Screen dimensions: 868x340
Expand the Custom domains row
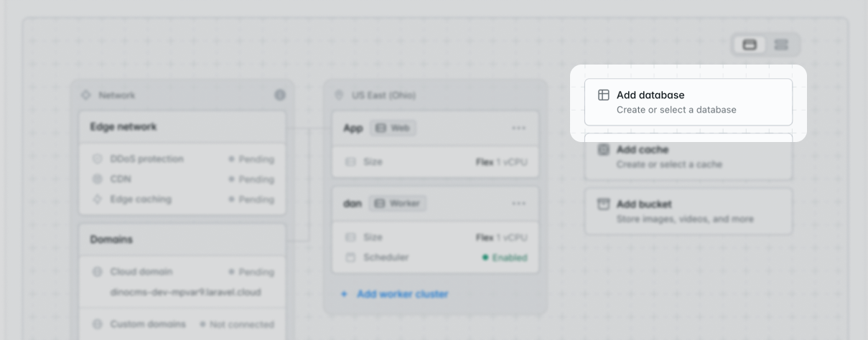click(x=182, y=324)
